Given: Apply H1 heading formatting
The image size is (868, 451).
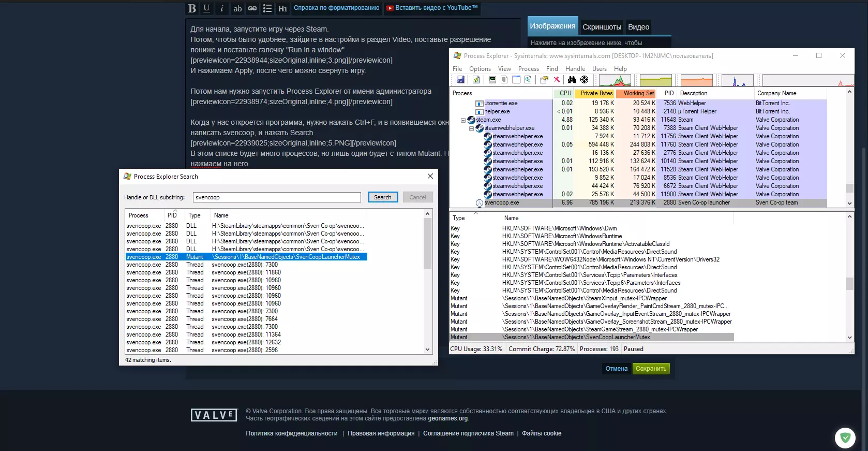Looking at the screenshot, I should pos(283,8).
